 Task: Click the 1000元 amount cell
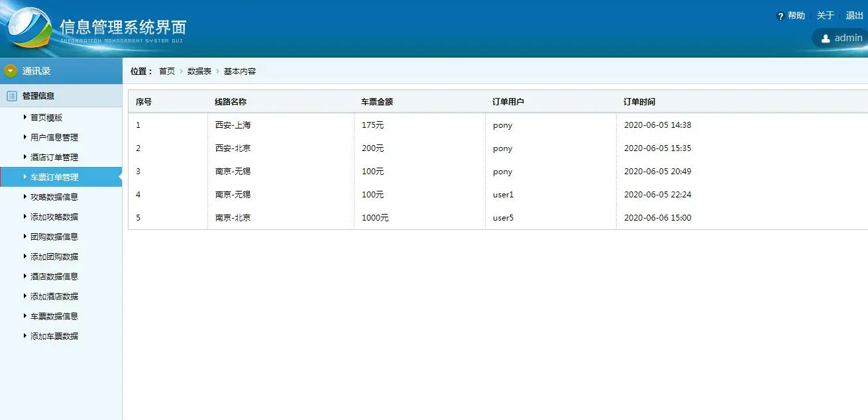(x=375, y=218)
